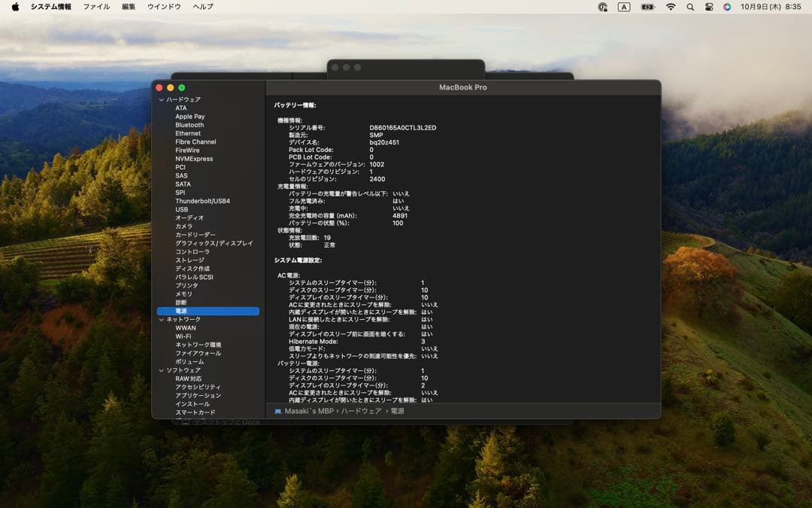Collapse the ハードウェア section
The width and height of the screenshot is (812, 508).
[162, 99]
